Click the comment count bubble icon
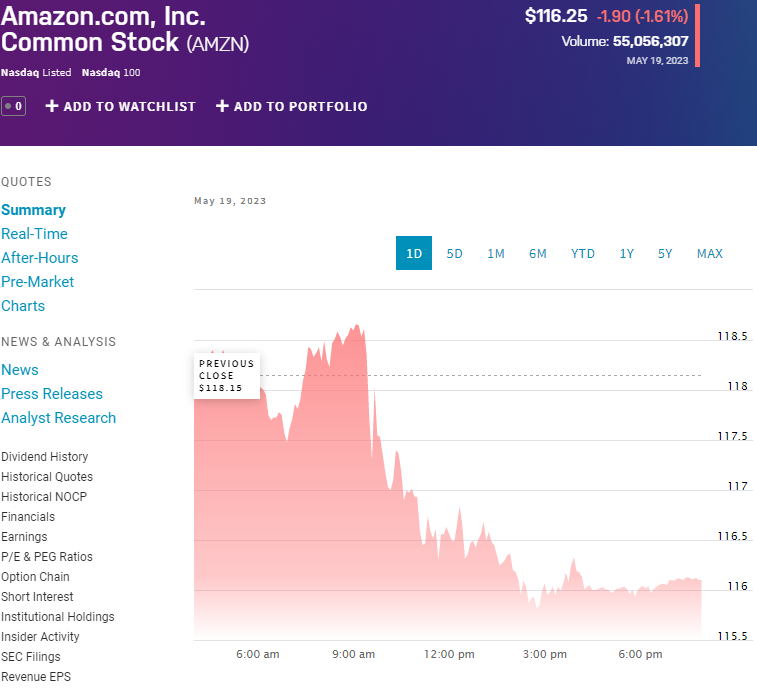 click(x=13, y=106)
